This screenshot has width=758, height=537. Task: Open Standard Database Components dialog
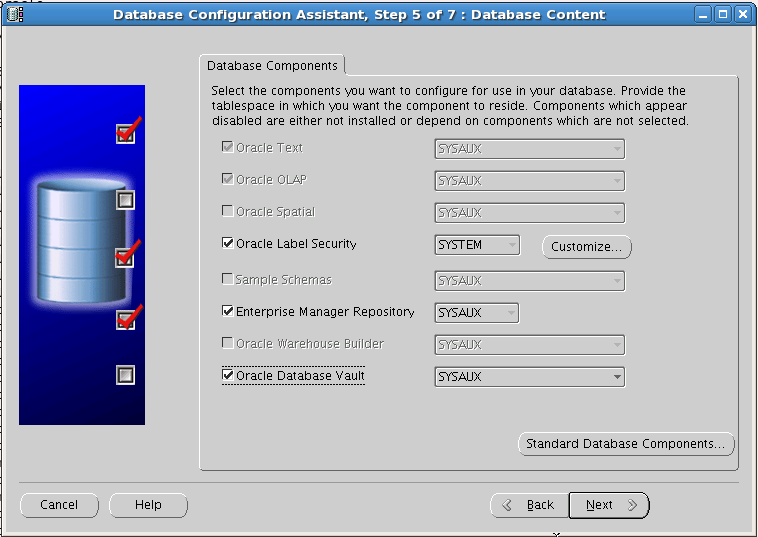pyautogui.click(x=626, y=444)
